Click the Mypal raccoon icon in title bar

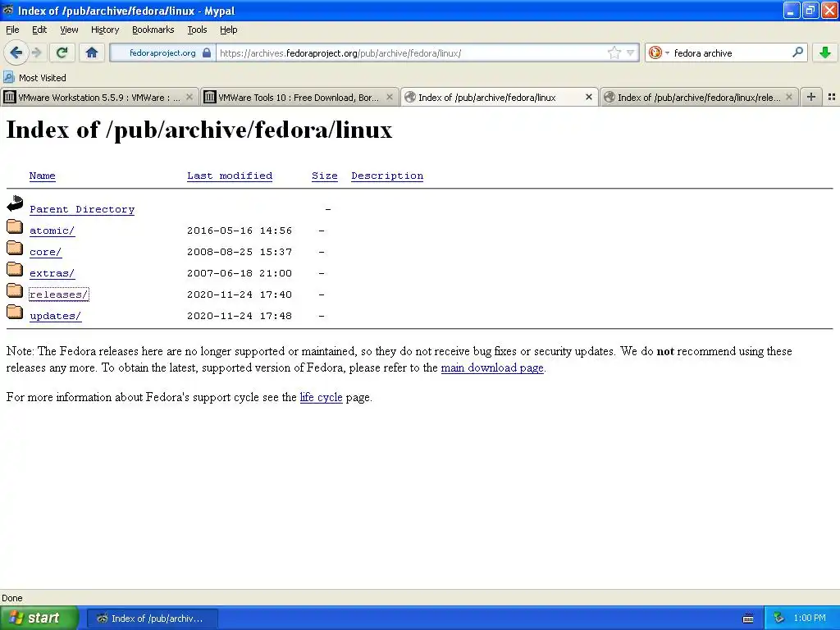click(x=8, y=10)
